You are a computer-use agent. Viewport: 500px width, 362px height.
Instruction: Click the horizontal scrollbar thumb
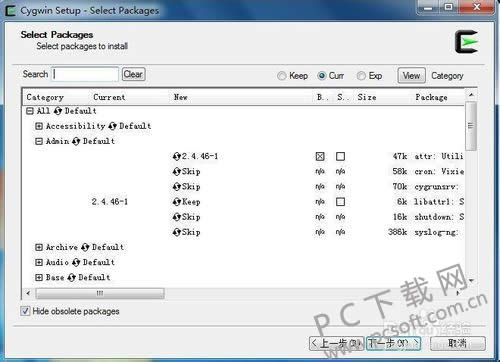(x=100, y=293)
